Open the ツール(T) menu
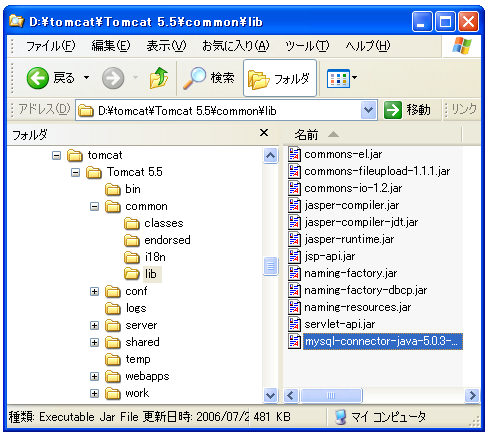Image resolution: width=487 pixels, height=436 pixels. click(307, 46)
